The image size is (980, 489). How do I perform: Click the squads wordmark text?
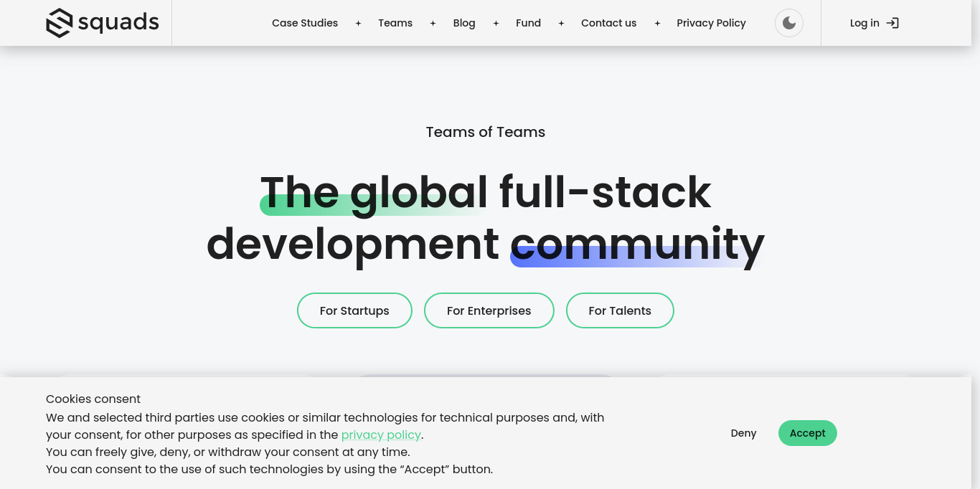[118, 22]
